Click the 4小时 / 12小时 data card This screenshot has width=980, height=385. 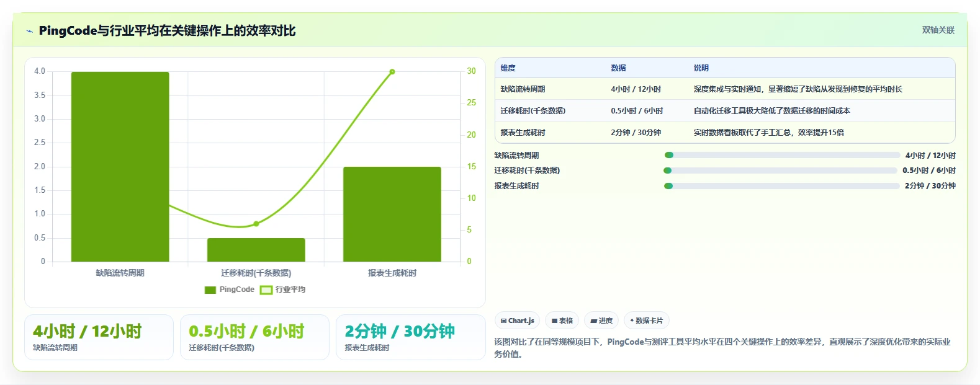point(99,337)
